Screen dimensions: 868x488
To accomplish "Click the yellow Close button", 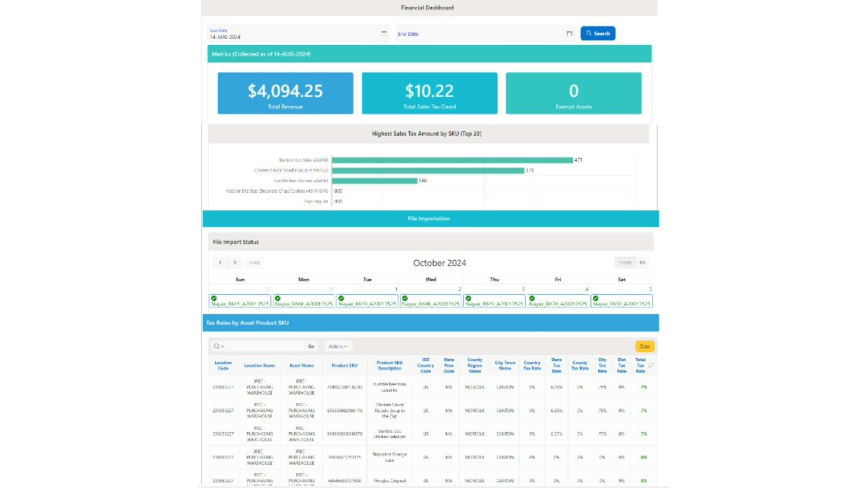I will (x=645, y=346).
